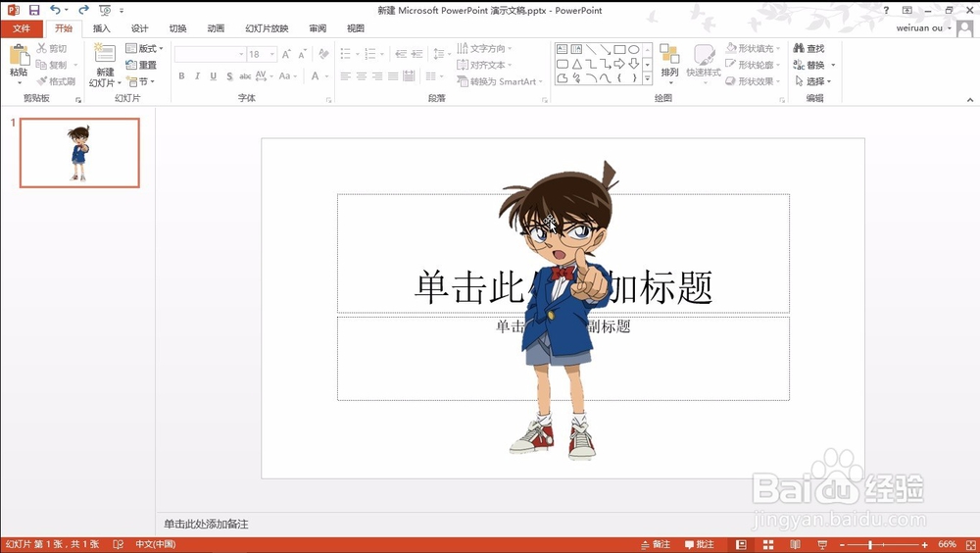
Task: Switch to the Design (设计) tab
Action: 139,28
